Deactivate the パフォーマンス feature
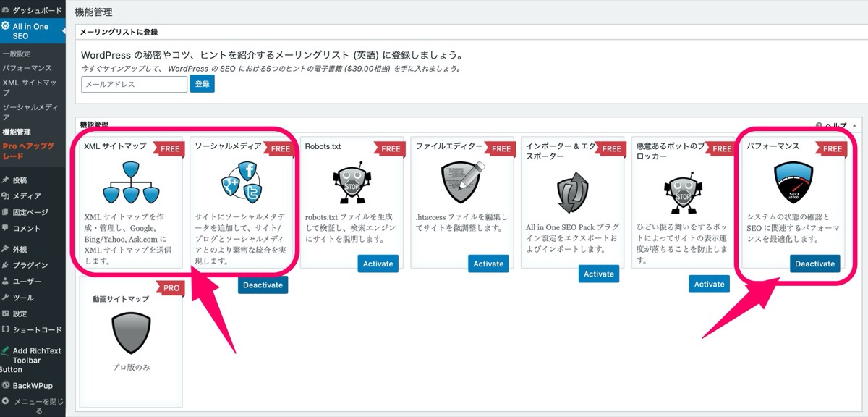The height and width of the screenshot is (417, 868). [x=815, y=264]
